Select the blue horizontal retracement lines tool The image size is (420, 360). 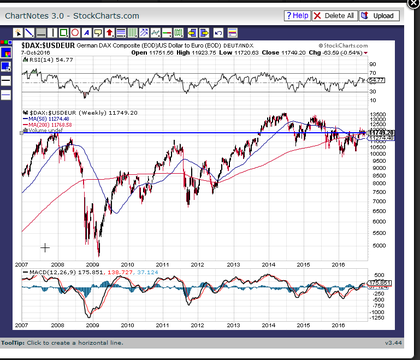[x=121, y=33]
